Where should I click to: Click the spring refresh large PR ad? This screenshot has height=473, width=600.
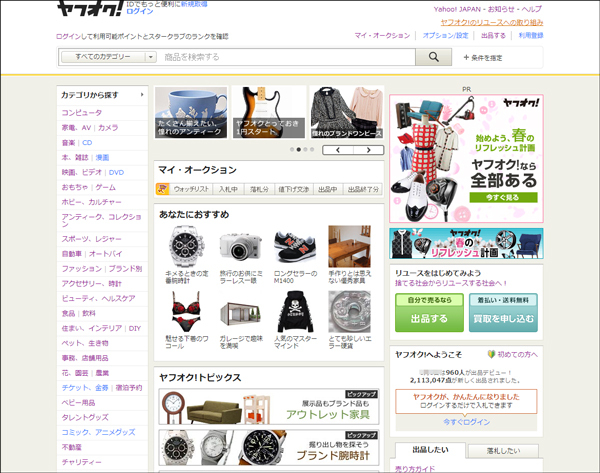[466, 158]
